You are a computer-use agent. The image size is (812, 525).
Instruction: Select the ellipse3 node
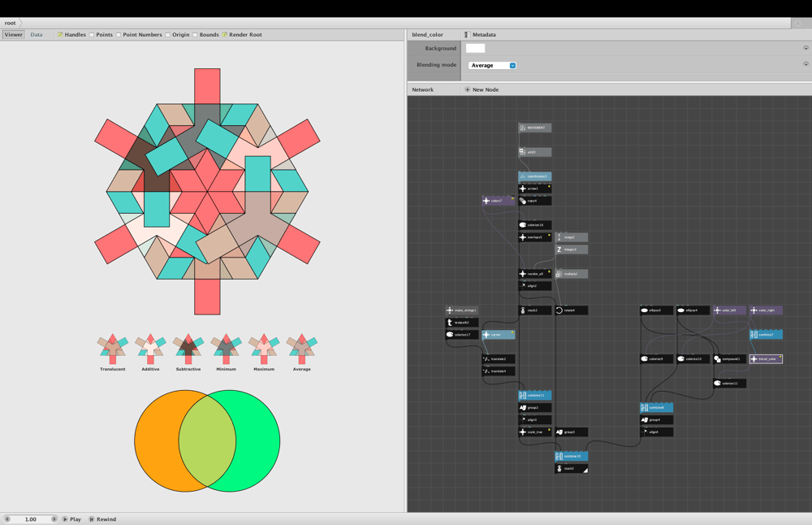657,310
